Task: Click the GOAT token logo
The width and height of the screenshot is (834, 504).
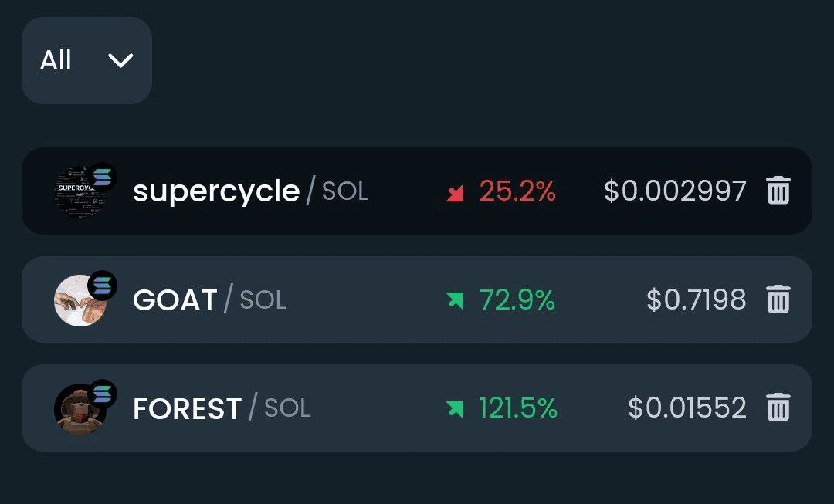Action: coord(80,300)
